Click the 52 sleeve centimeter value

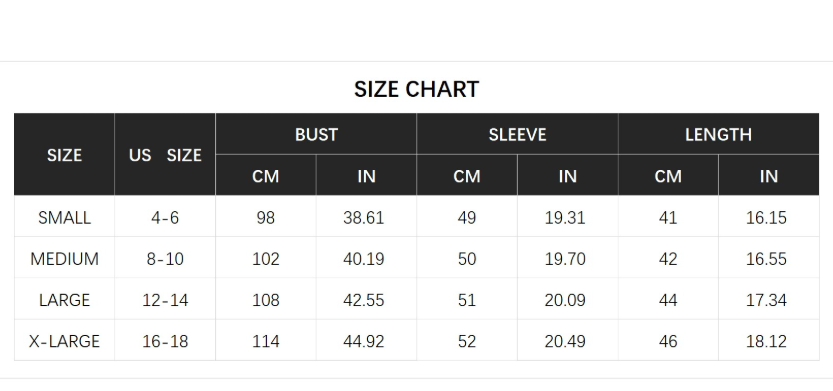point(467,341)
